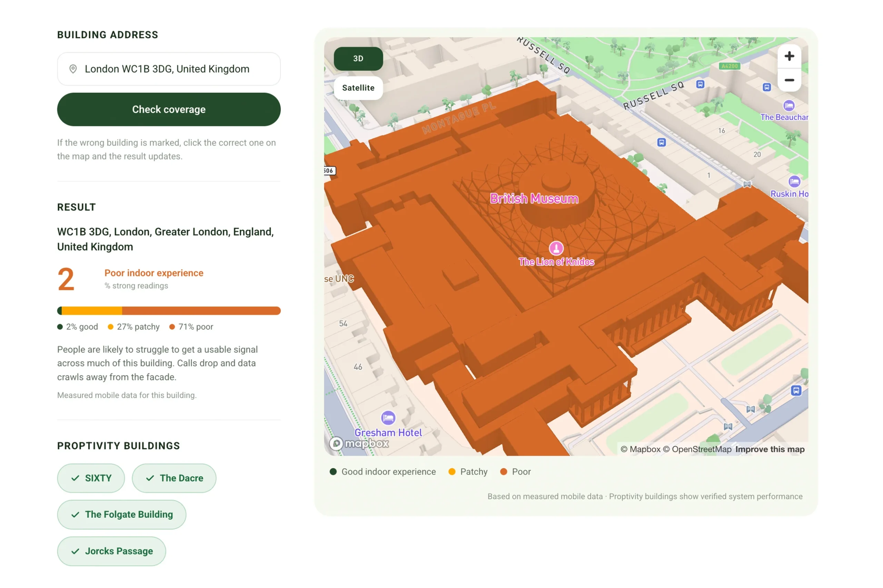Select The Dacre building chip

174,478
